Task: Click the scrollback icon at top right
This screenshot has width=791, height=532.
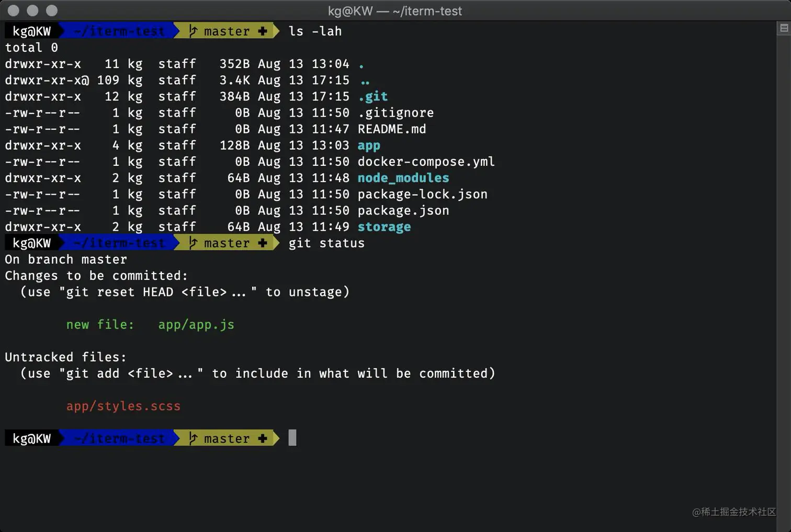Action: (x=784, y=28)
